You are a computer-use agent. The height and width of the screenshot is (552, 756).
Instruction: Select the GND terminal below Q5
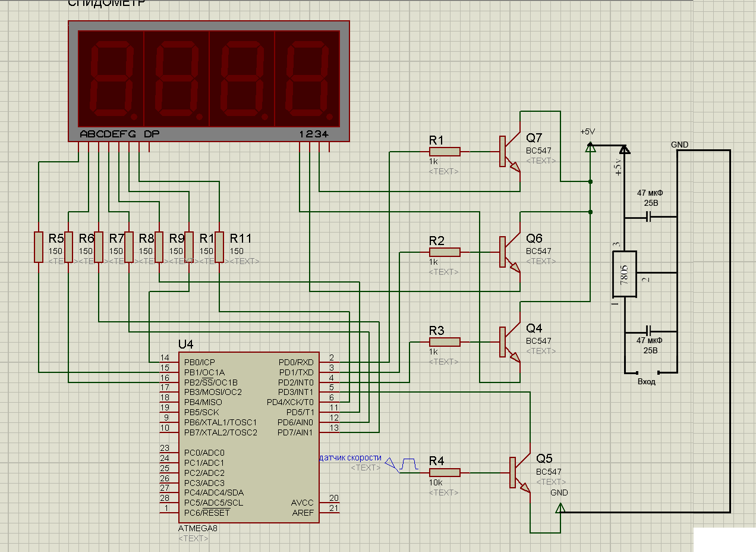[559, 507]
